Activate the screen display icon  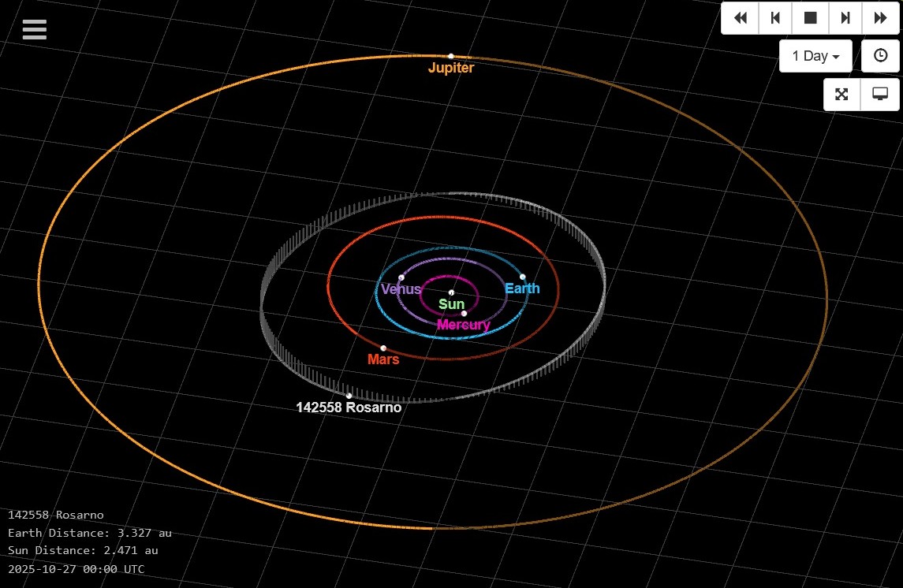[880, 94]
